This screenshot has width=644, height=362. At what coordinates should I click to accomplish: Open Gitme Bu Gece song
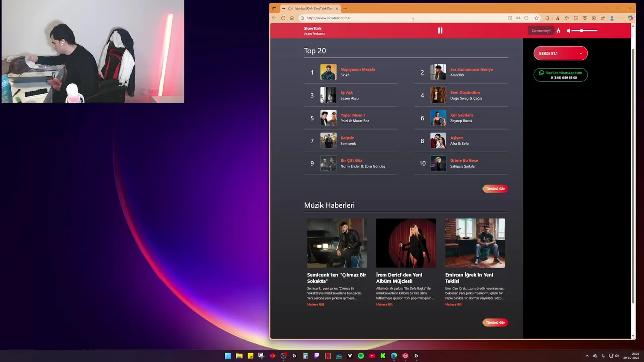click(x=464, y=160)
